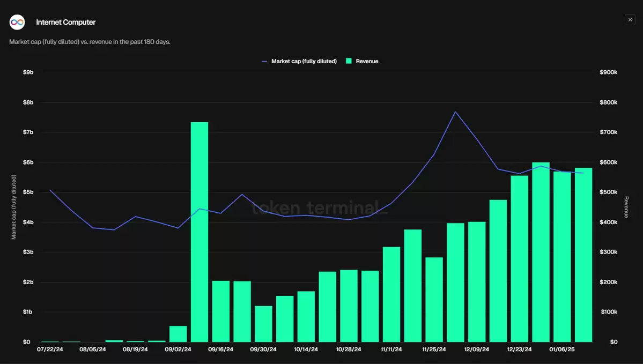Viewport: 643px width, 364px height.
Task: Click the 11/11/24 date label
Action: [391, 349]
